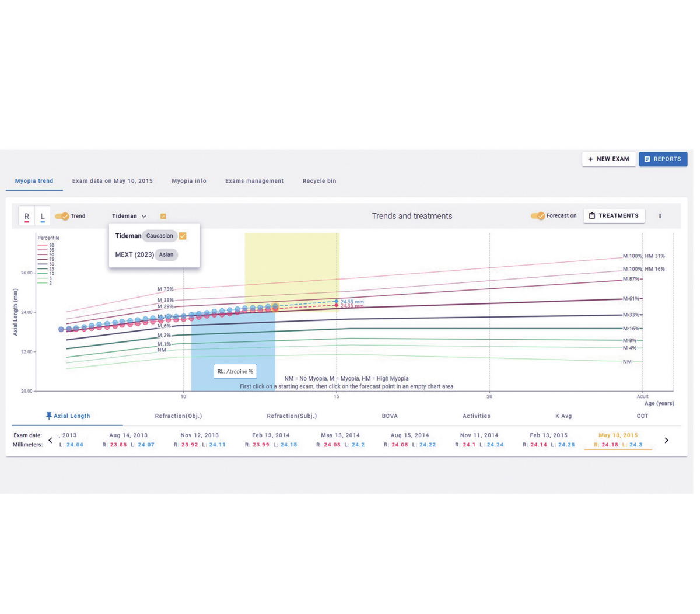The width and height of the screenshot is (700, 614).
Task: Uncheck the checkbox next to Tideman dropdown
Action: point(163,217)
